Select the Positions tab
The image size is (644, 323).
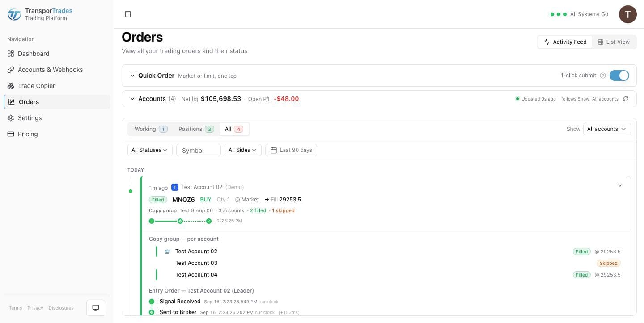pyautogui.click(x=196, y=129)
